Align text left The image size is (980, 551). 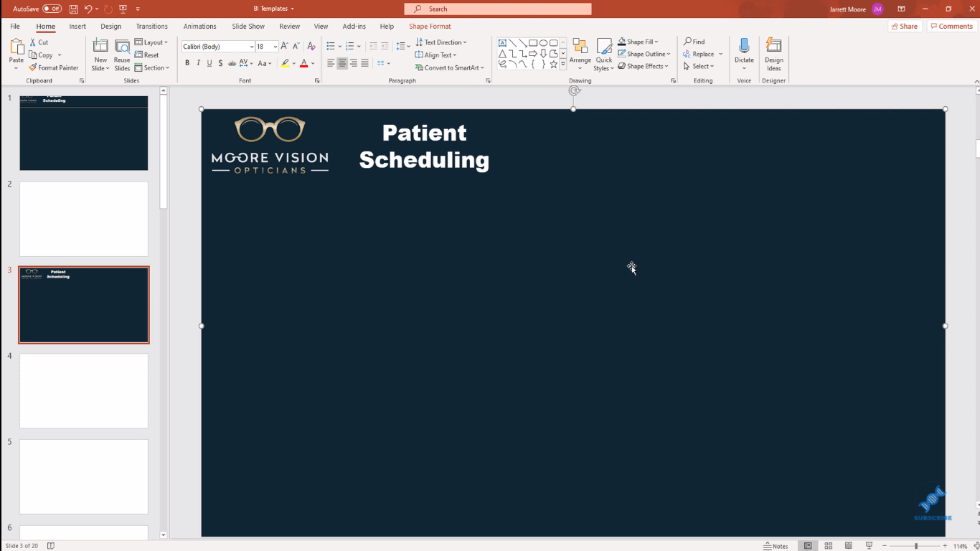click(x=331, y=63)
